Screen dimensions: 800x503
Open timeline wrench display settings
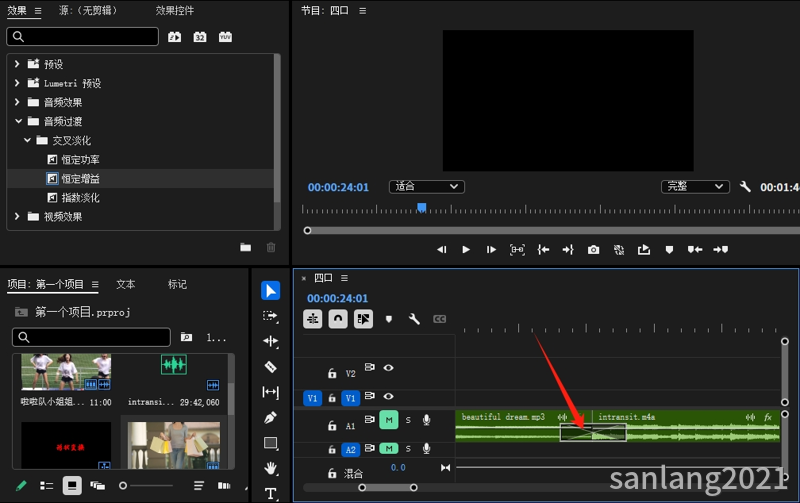[x=414, y=320]
